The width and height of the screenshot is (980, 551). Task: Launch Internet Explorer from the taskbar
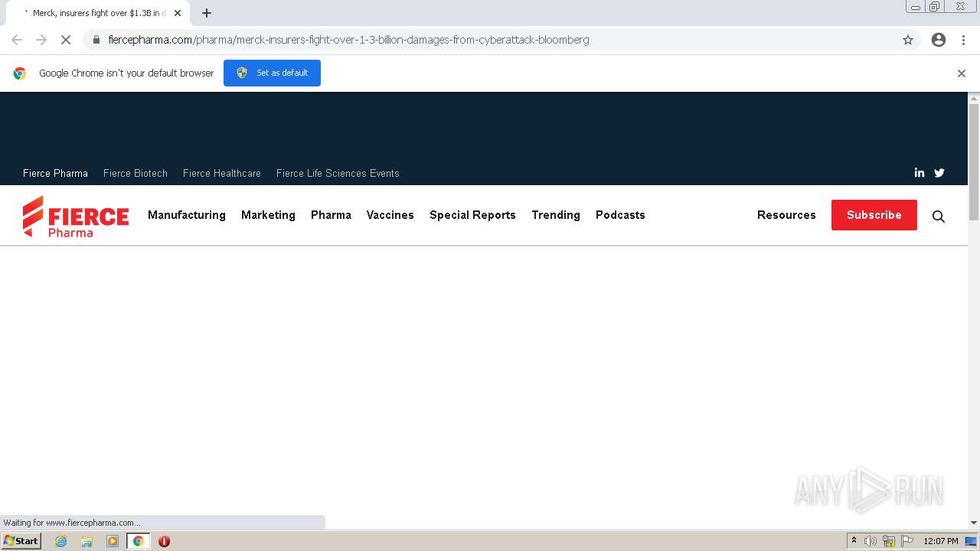61,541
